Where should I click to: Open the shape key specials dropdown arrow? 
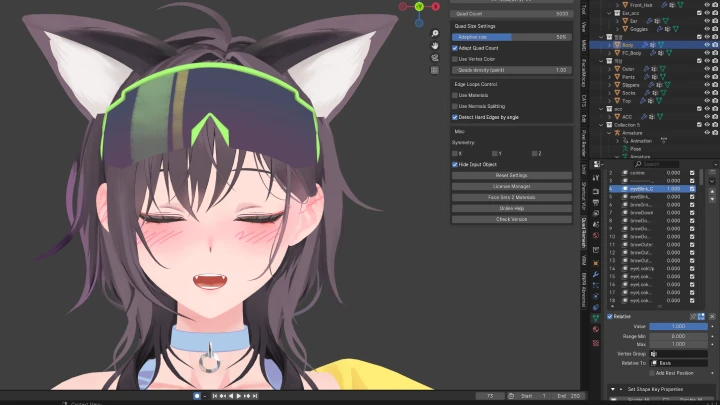(x=712, y=181)
